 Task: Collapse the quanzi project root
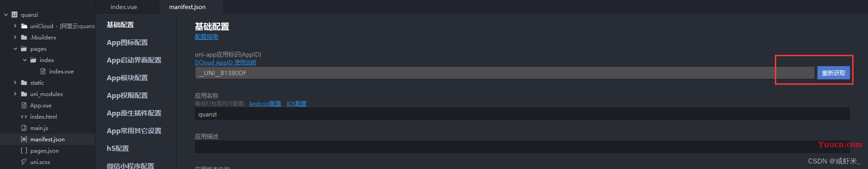6,14
